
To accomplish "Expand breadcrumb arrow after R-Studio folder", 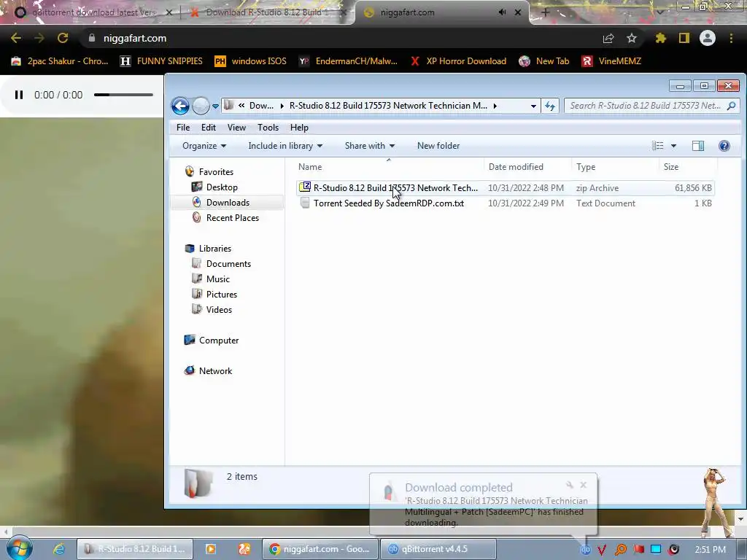I will click(495, 106).
